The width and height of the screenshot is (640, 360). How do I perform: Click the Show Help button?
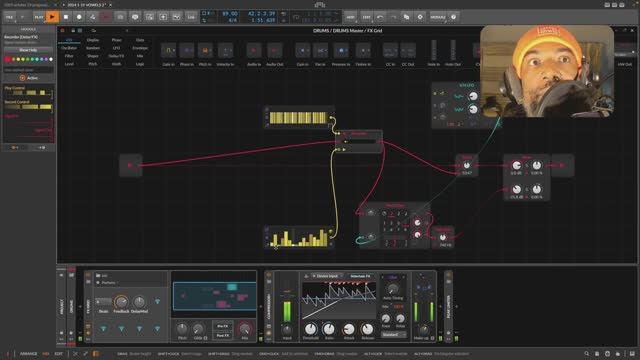pyautogui.click(x=28, y=50)
